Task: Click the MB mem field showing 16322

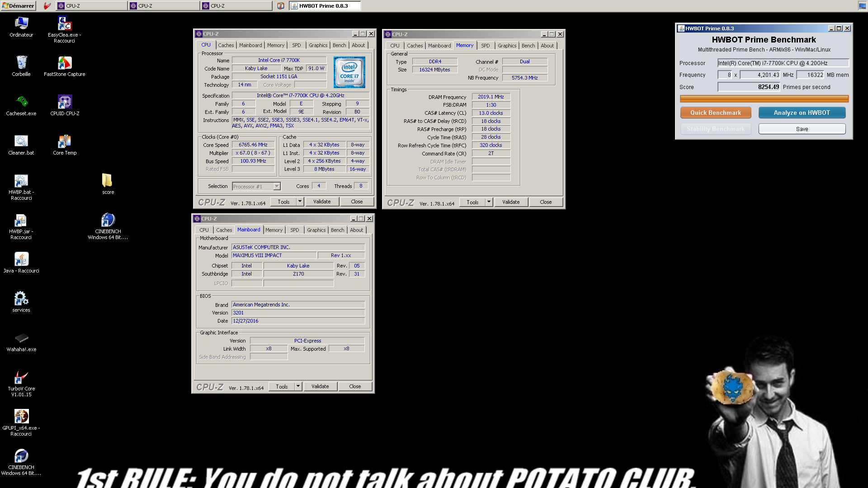Action: 811,75
